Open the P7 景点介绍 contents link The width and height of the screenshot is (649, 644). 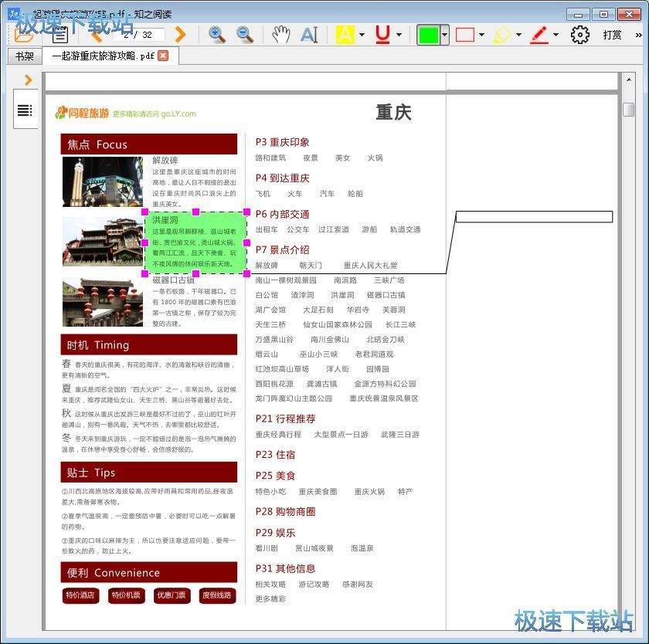[x=282, y=250]
